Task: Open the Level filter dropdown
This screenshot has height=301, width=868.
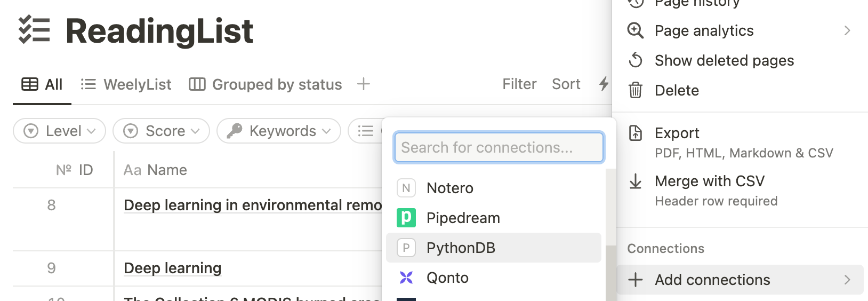Action: (60, 131)
